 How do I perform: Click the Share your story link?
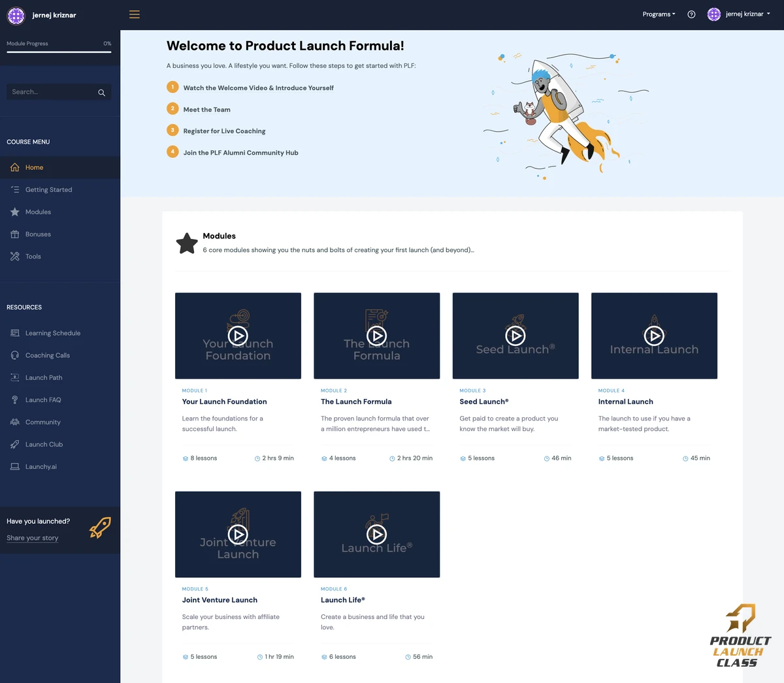click(32, 538)
